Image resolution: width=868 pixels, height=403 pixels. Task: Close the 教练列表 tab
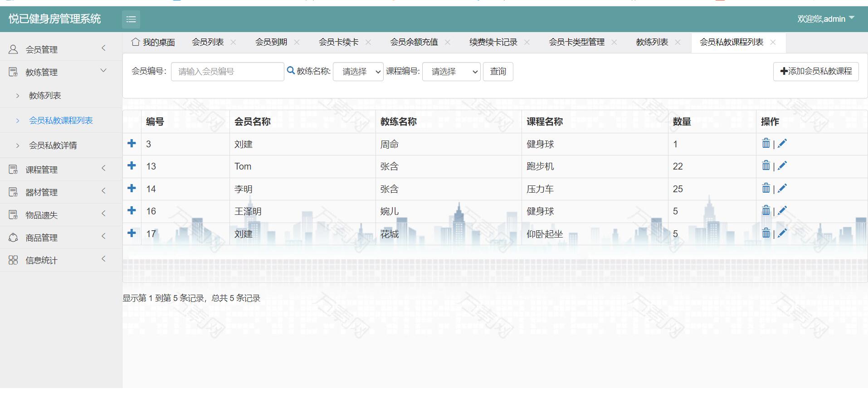pyautogui.click(x=678, y=42)
